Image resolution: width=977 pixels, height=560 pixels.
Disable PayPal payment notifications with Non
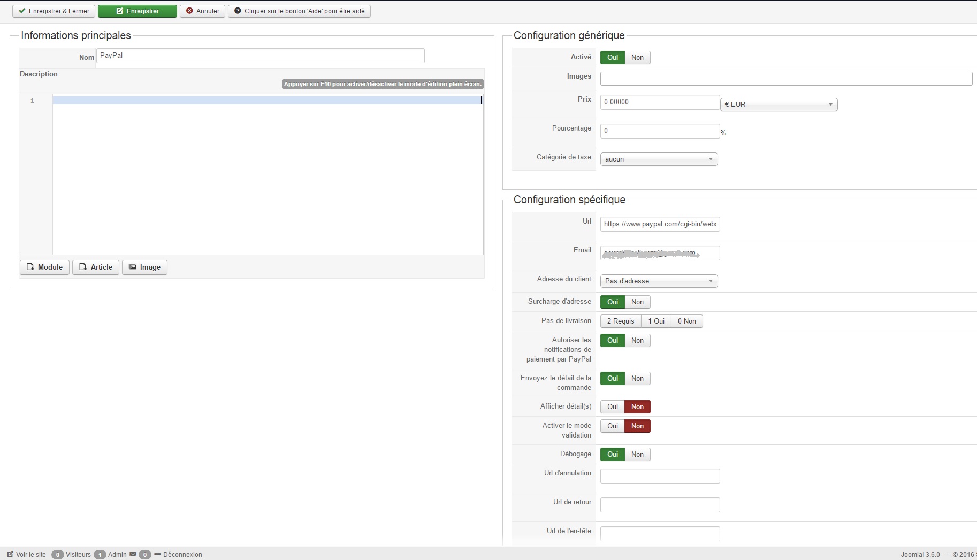(637, 341)
